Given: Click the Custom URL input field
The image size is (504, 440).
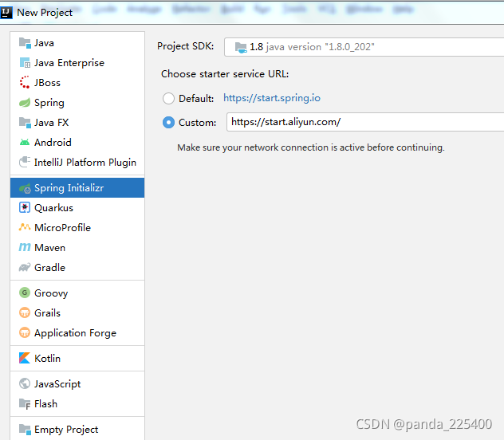Looking at the screenshot, I should click(365, 122).
